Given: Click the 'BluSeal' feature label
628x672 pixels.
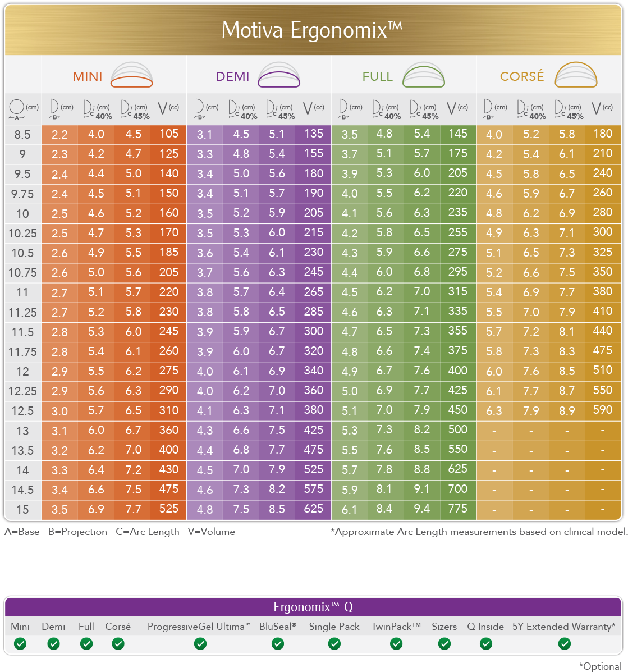Looking at the screenshot, I should (278, 627).
